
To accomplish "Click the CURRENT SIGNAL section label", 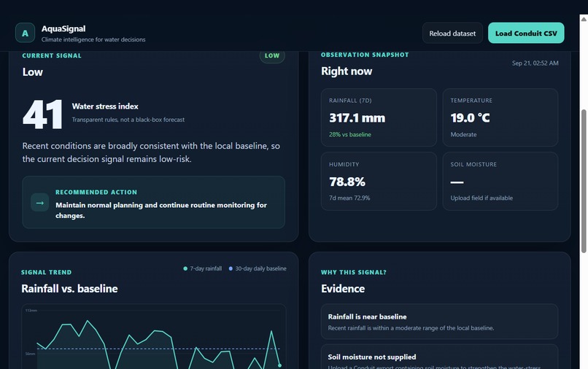I will coord(52,55).
